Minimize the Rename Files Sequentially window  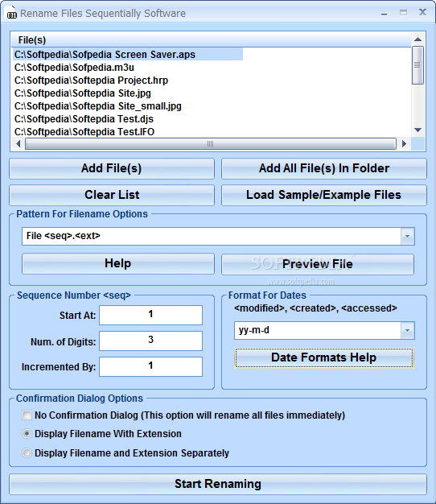pos(384,13)
